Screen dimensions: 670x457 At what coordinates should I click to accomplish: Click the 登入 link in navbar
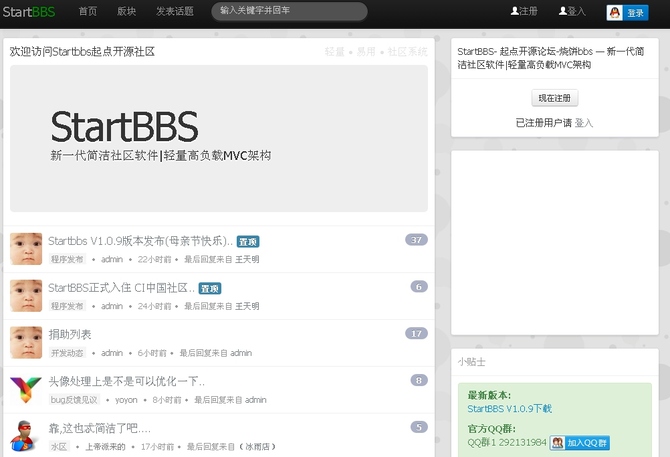[572, 11]
